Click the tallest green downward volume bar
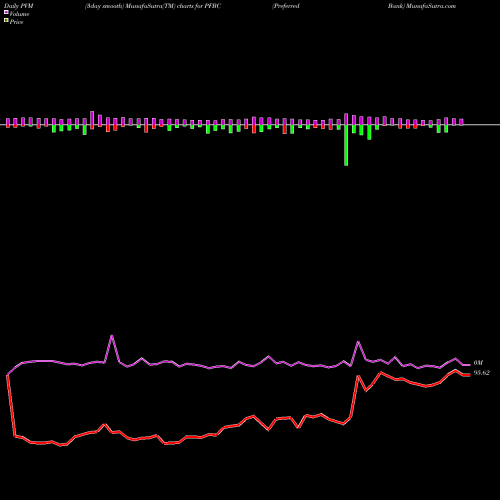500x500 pixels. 346,145
